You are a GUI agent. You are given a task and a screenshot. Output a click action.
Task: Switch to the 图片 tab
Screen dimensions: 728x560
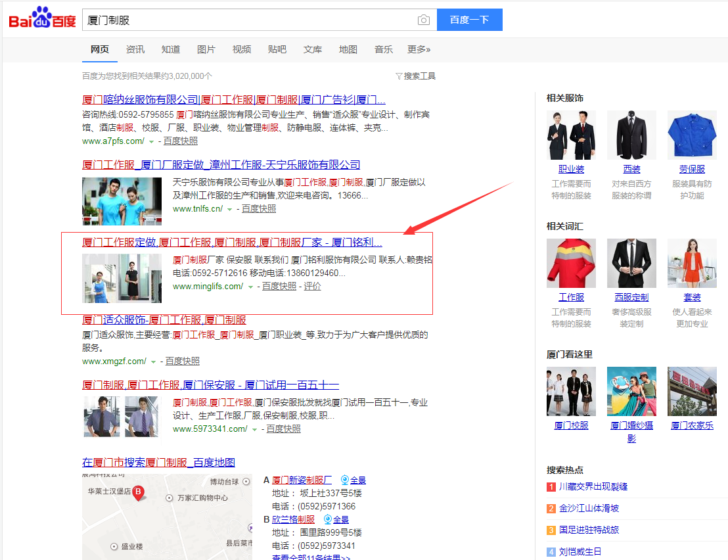206,49
